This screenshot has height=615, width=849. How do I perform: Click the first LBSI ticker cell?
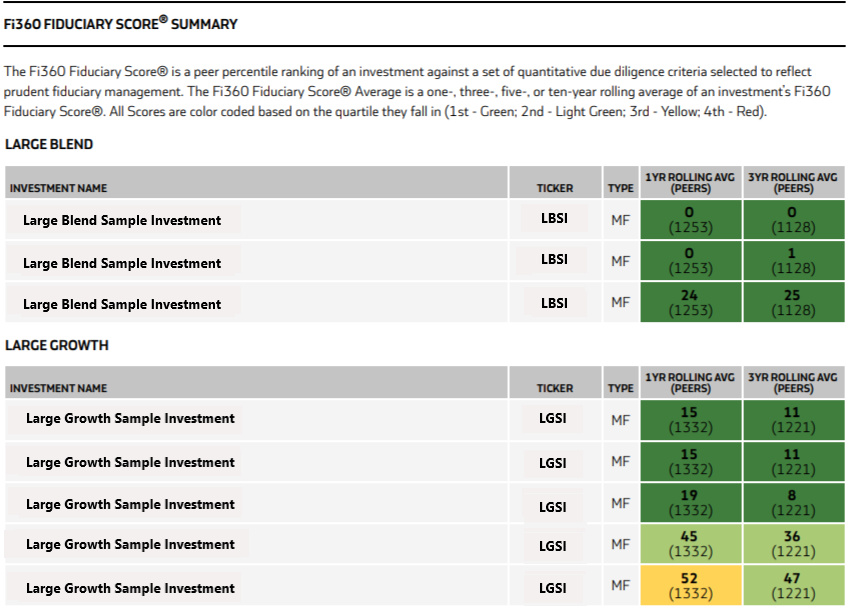pos(554,218)
